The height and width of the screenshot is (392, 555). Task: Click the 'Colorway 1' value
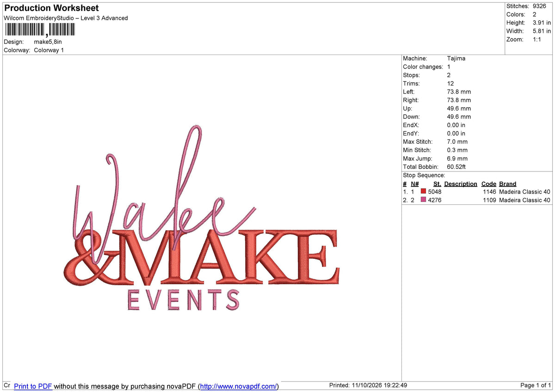[x=49, y=50]
